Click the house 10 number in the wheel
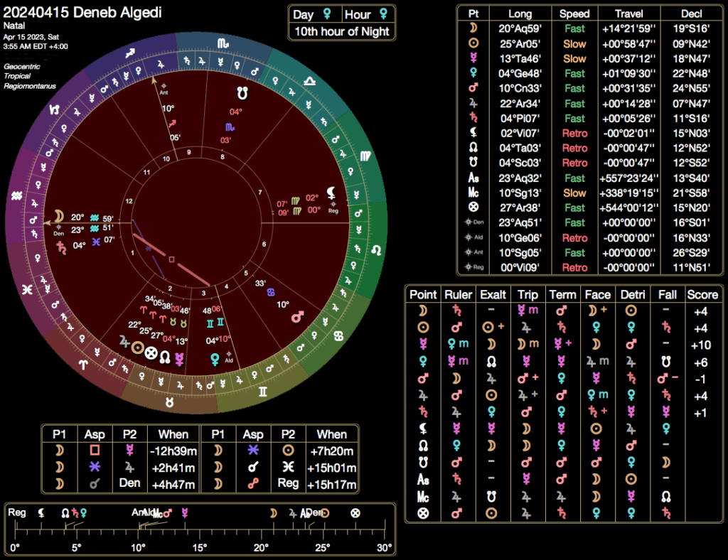Screen dimensions: 728x560 pyautogui.click(x=166, y=158)
